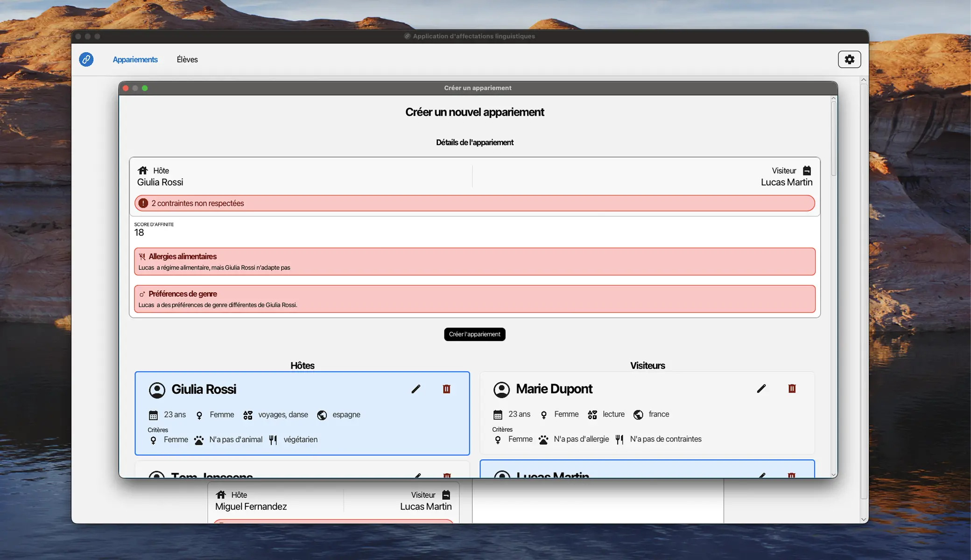
Task: Open settings with the gear icon
Action: [849, 59]
